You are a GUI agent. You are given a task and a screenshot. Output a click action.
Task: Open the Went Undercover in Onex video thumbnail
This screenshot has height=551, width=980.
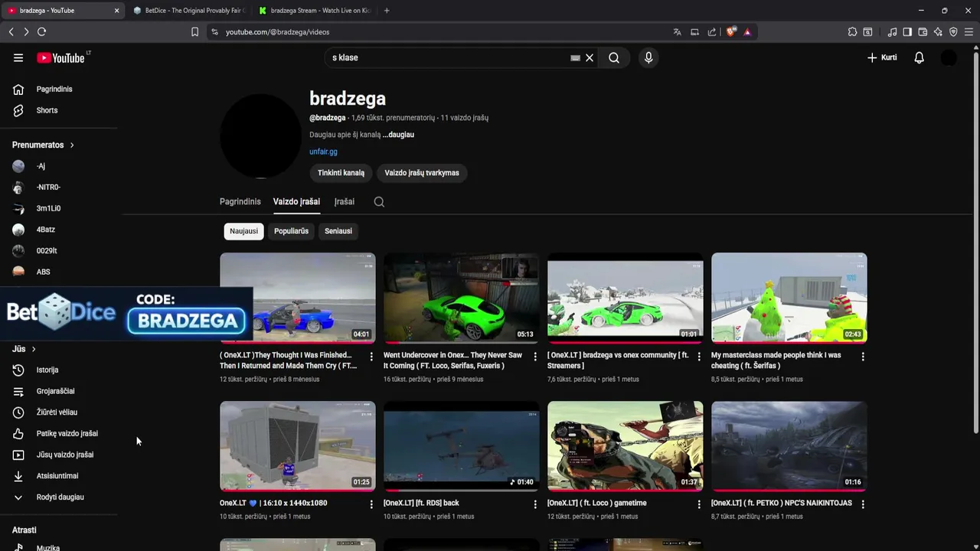pos(461,297)
